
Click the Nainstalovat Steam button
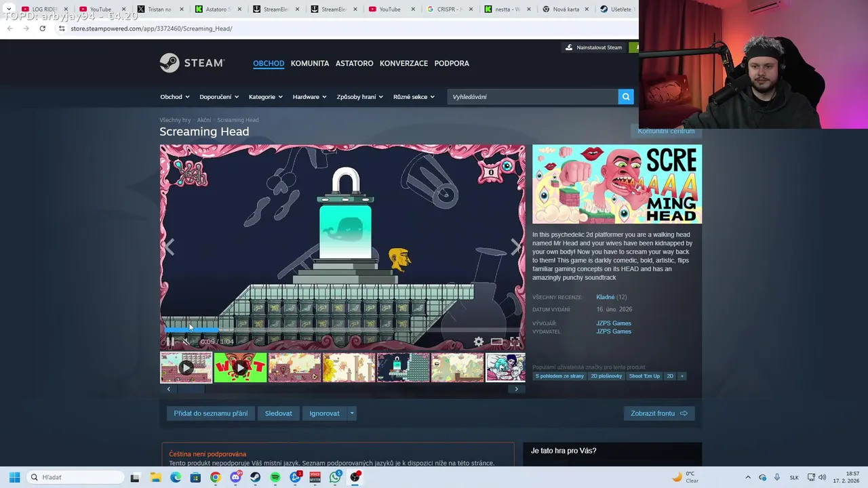coord(594,47)
